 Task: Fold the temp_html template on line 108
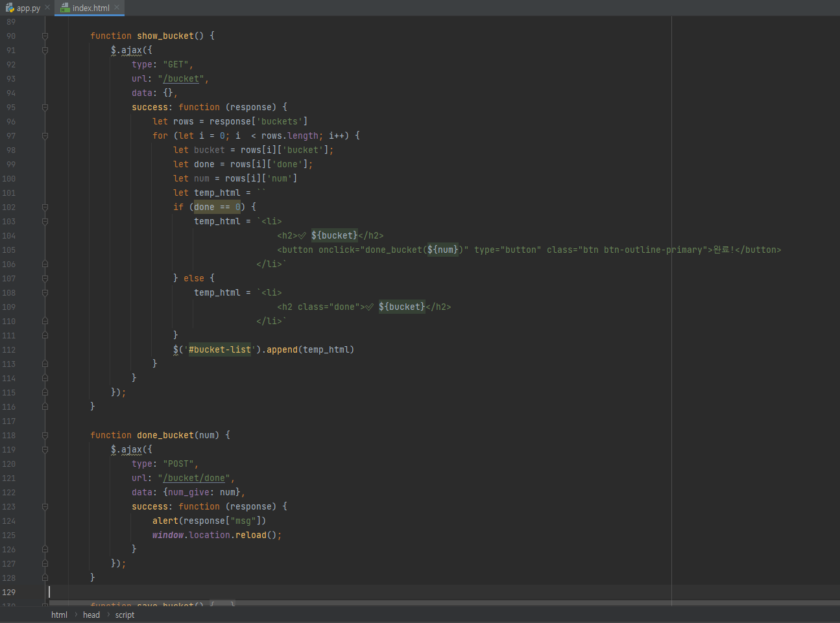coord(45,292)
